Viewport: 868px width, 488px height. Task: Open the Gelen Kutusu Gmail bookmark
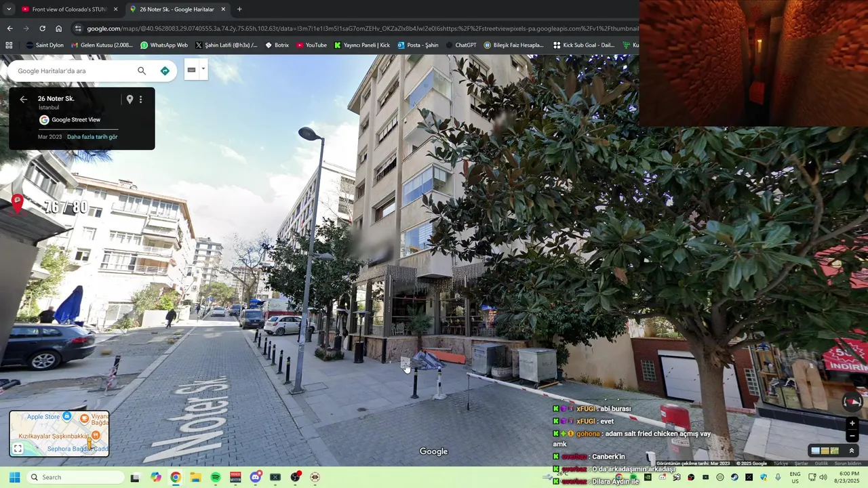(x=102, y=45)
